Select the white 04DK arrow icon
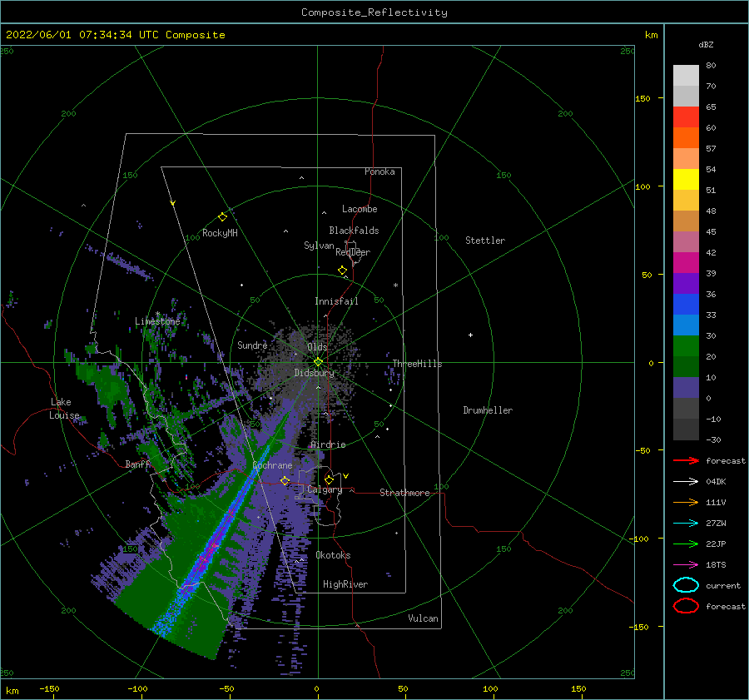The width and height of the screenshot is (749, 700). (686, 482)
